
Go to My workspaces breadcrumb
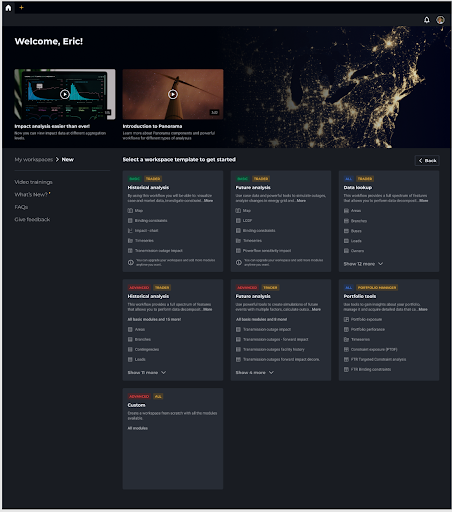33,160
